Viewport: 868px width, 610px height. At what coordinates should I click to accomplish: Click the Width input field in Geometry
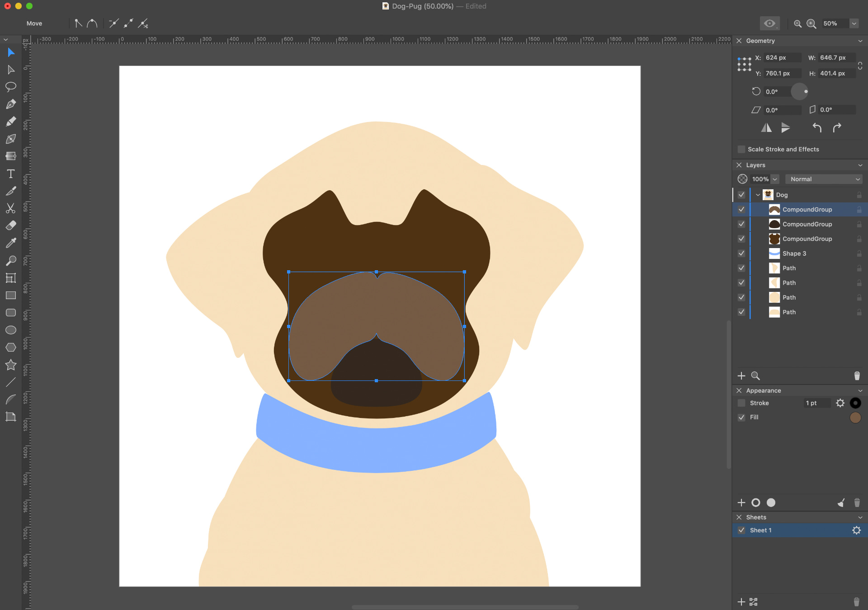tap(836, 58)
